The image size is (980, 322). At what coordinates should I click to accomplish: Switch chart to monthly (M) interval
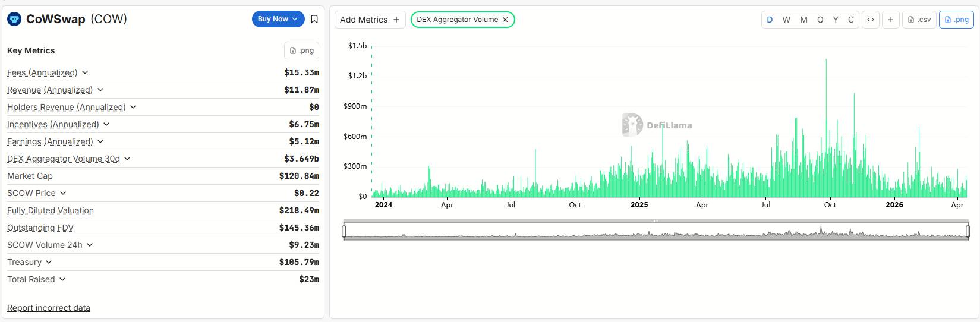803,20
